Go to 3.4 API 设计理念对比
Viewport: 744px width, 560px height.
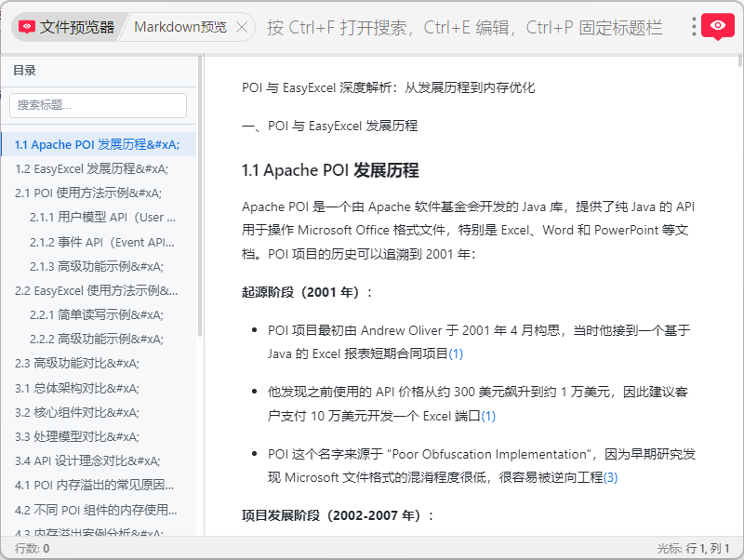(x=99, y=460)
